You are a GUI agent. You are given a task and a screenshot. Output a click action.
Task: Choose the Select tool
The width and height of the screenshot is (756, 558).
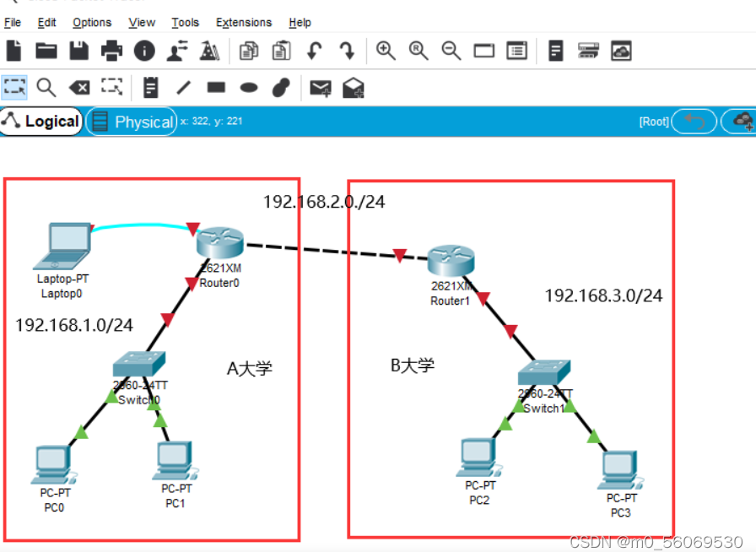pos(14,87)
